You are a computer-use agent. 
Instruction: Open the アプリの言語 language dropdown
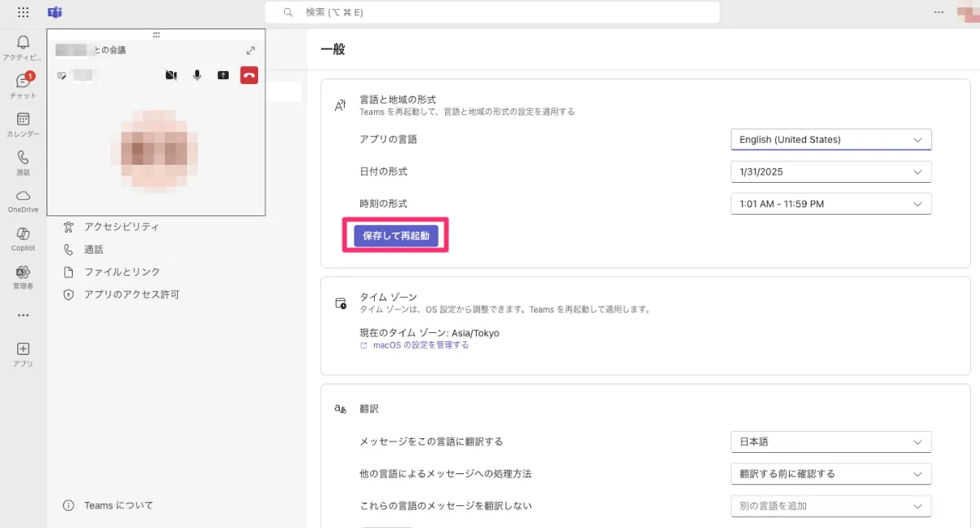pos(831,140)
